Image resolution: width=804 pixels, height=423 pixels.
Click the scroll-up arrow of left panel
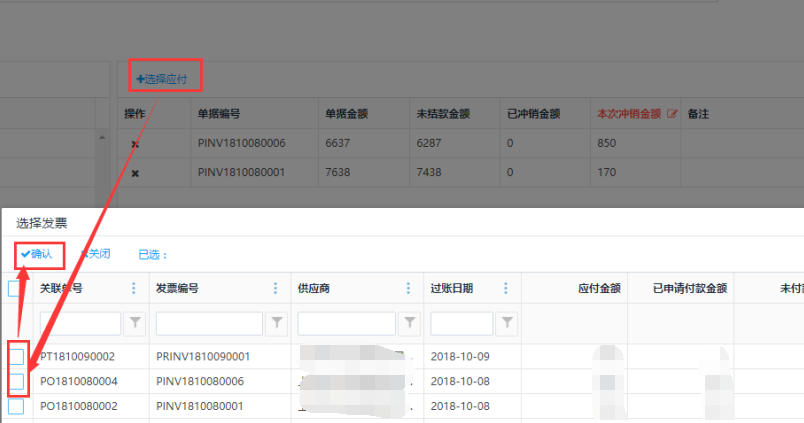(x=100, y=139)
